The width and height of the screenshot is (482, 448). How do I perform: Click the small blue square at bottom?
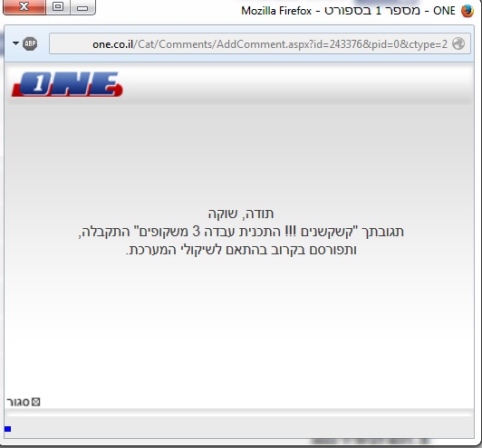[x=7, y=429]
